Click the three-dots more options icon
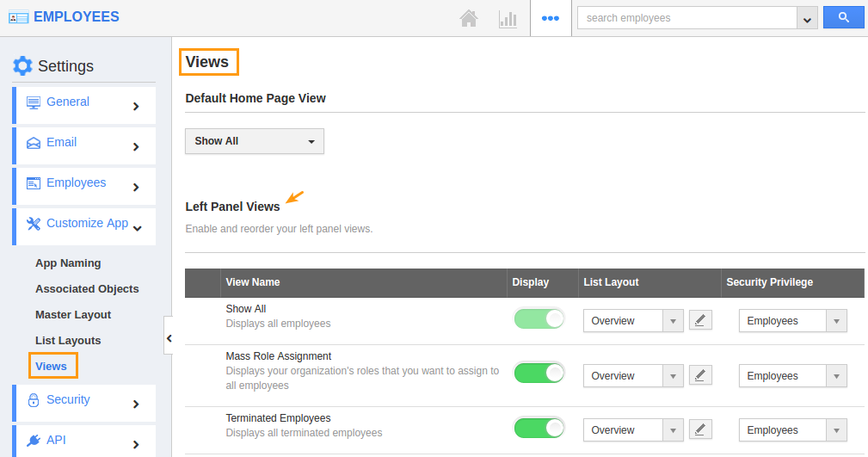 pyautogui.click(x=551, y=18)
